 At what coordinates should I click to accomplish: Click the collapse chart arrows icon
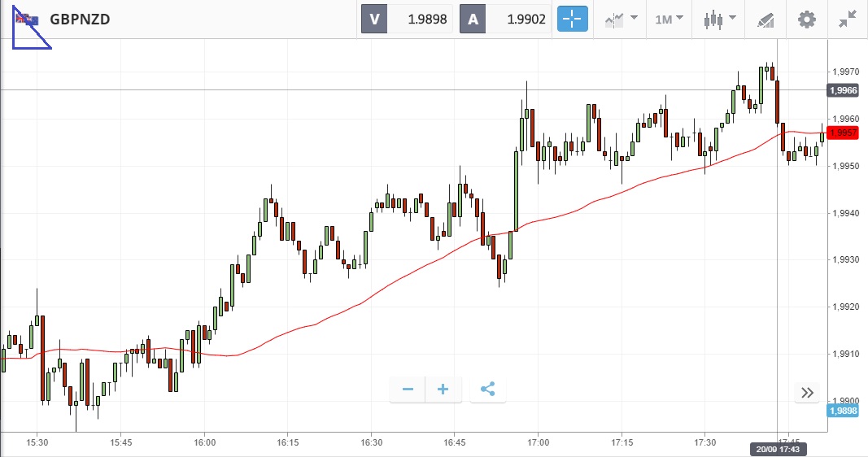click(847, 19)
